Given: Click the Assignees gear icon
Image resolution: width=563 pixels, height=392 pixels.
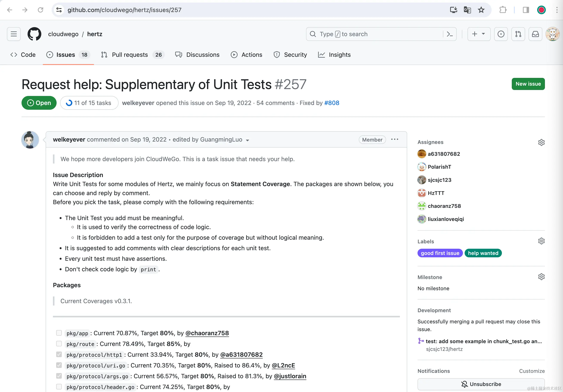Looking at the screenshot, I should (x=541, y=142).
